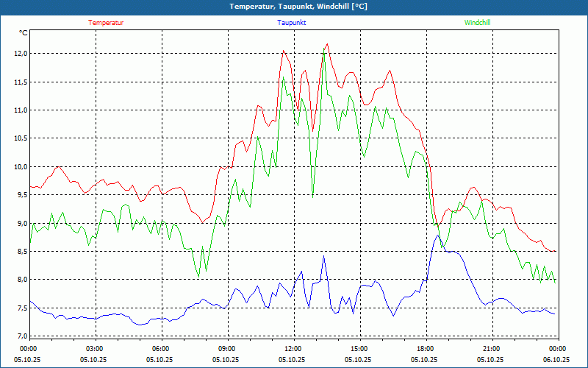588x368 pixels.
Task: Click the °C unit label
Action: tap(24, 33)
